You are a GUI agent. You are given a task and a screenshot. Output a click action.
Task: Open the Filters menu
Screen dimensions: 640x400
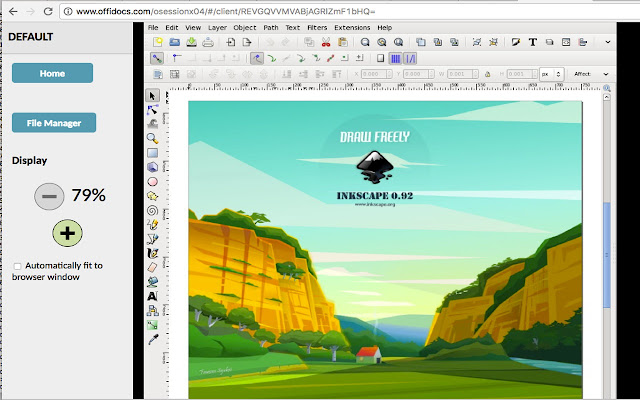[x=317, y=28]
